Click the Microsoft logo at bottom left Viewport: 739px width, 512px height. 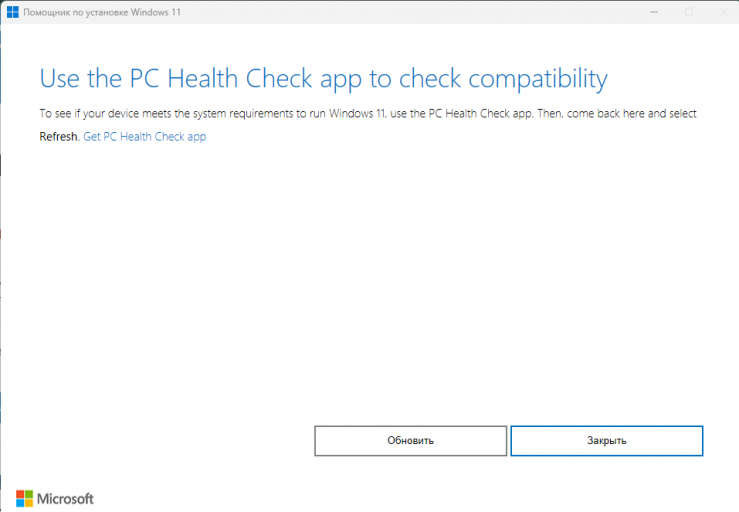tap(55, 498)
